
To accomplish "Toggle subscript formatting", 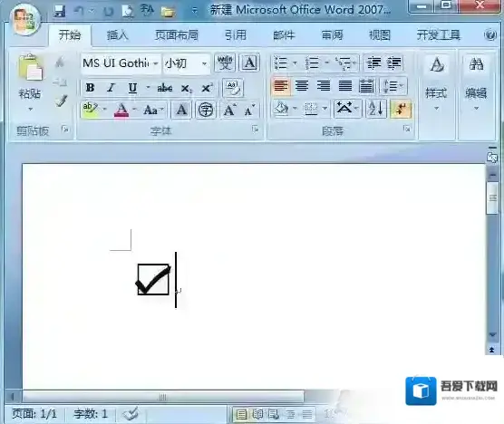I will tap(186, 88).
